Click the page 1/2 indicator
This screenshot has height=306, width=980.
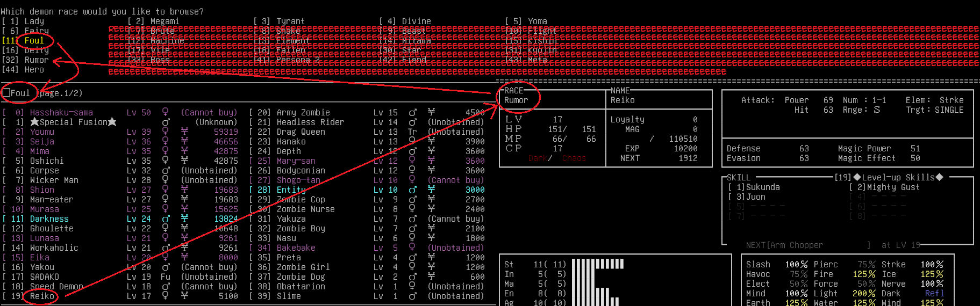[61, 93]
